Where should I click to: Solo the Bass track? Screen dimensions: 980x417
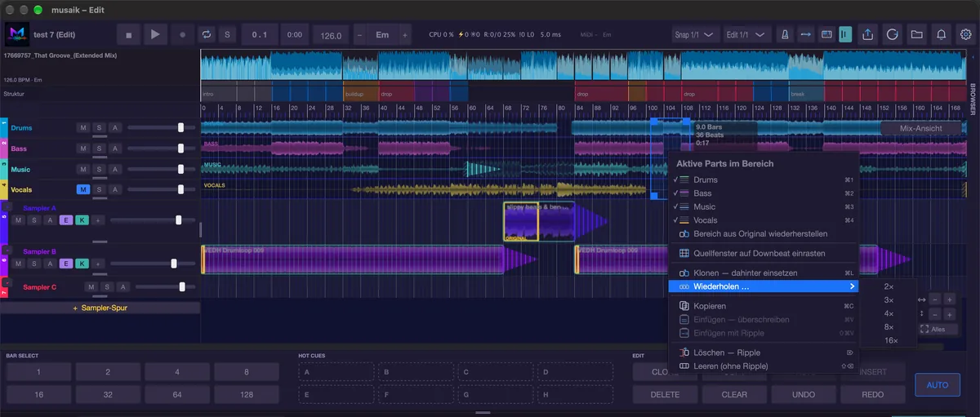(99, 148)
